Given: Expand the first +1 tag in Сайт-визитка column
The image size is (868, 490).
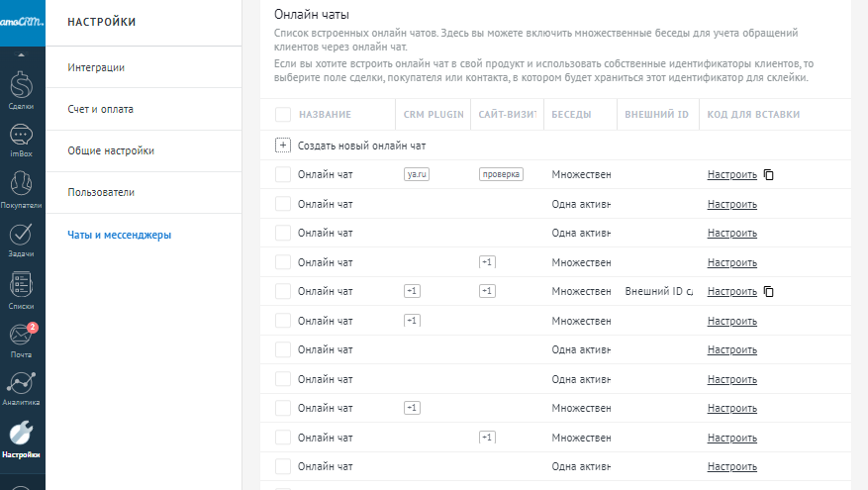Looking at the screenshot, I should tap(486, 262).
